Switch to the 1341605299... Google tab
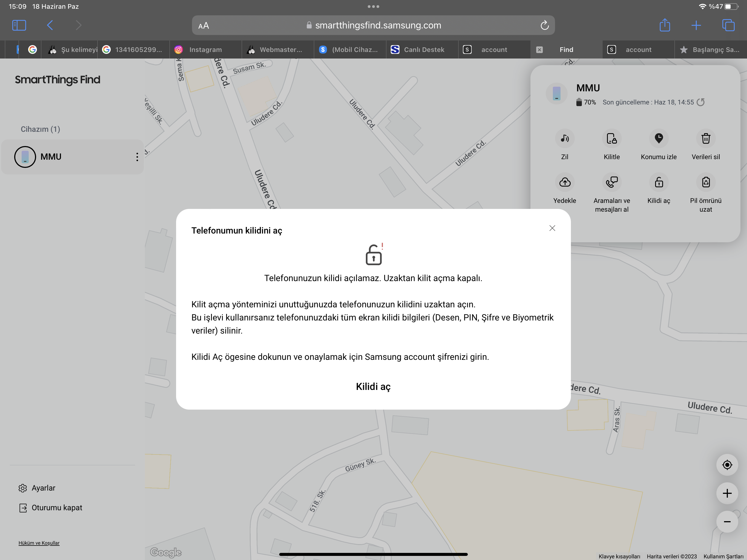The height and width of the screenshot is (560, 747). tap(133, 50)
